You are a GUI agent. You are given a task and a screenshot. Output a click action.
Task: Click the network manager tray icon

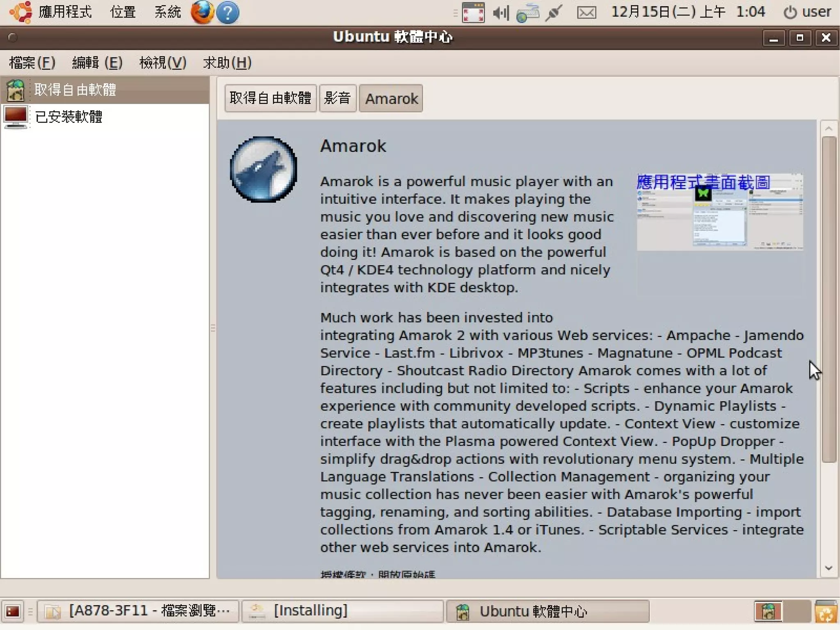coord(528,12)
